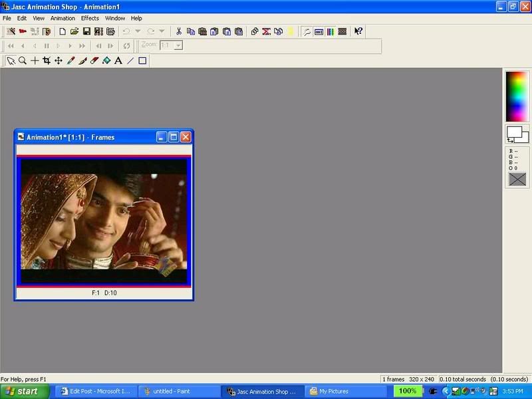This screenshot has width=532, height=399.
Task: Save the animation with floppy disk icon
Action: (x=86, y=31)
